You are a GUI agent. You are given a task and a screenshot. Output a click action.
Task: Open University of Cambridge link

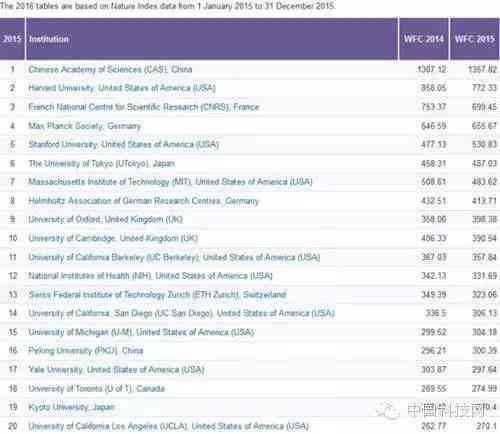click(113, 238)
